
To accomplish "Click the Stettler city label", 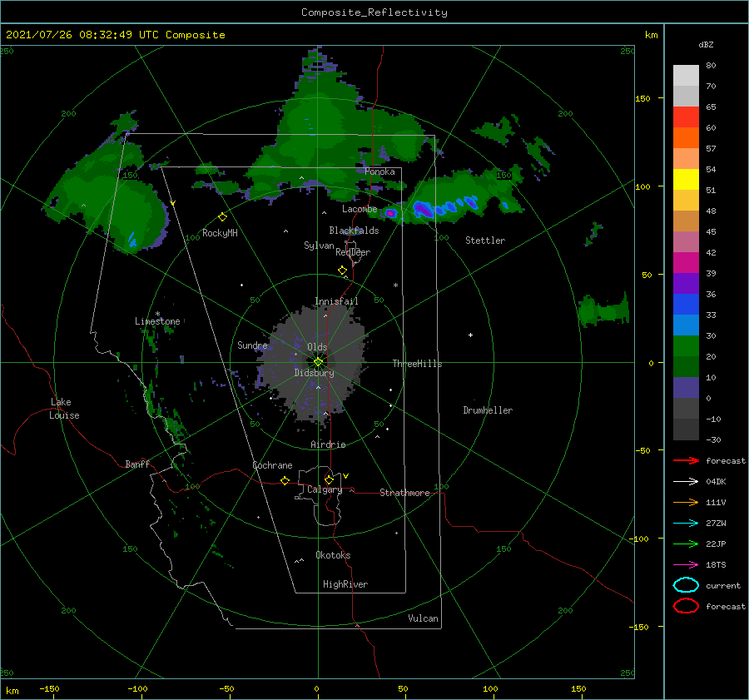I will tap(485, 241).
